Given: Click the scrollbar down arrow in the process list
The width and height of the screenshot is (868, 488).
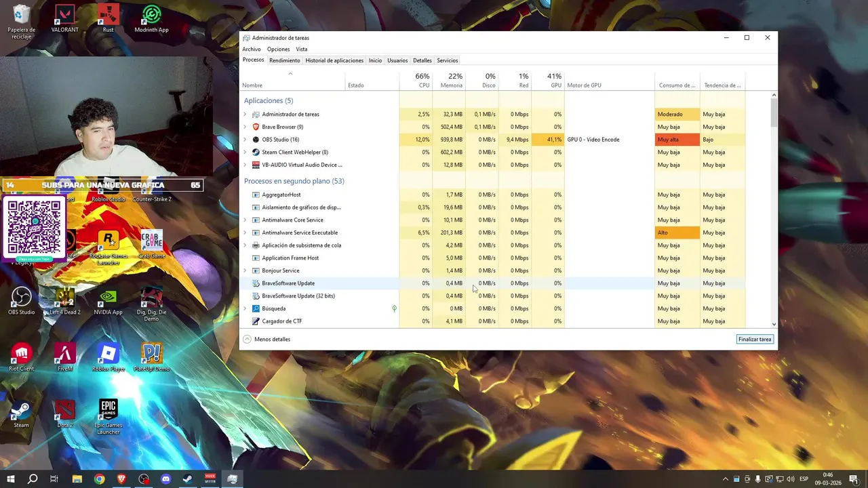Looking at the screenshot, I should [774, 325].
